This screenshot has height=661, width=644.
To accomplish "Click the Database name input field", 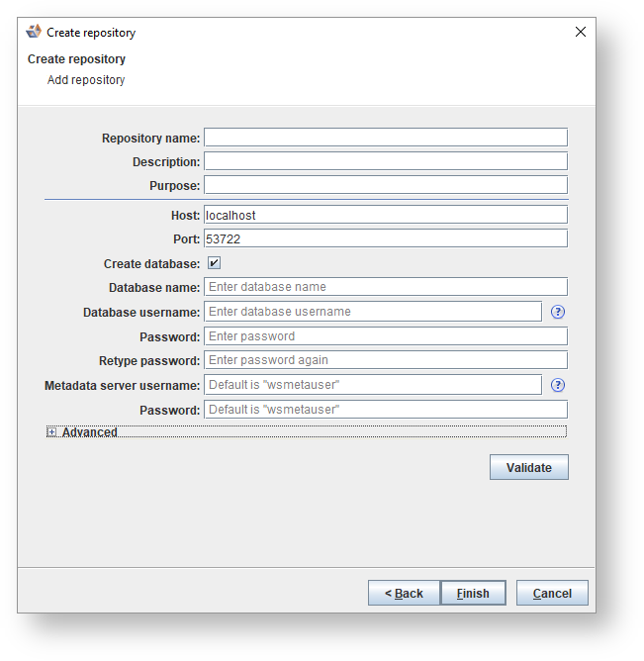I will [x=386, y=287].
